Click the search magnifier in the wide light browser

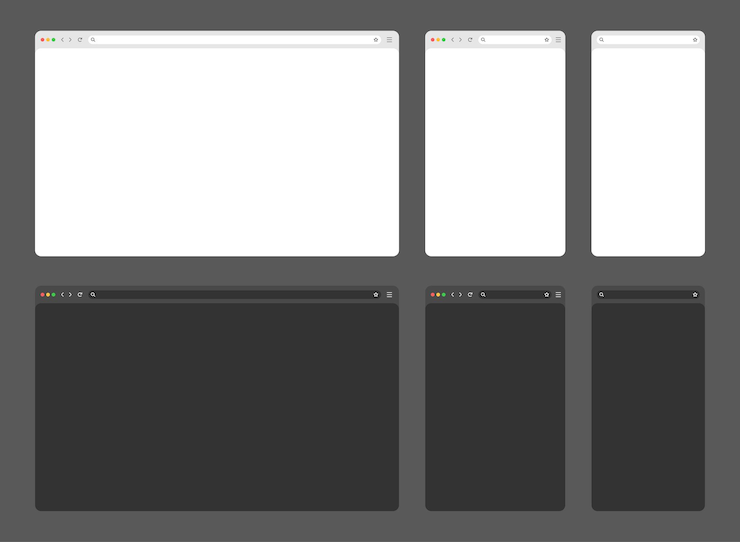pyautogui.click(x=93, y=40)
